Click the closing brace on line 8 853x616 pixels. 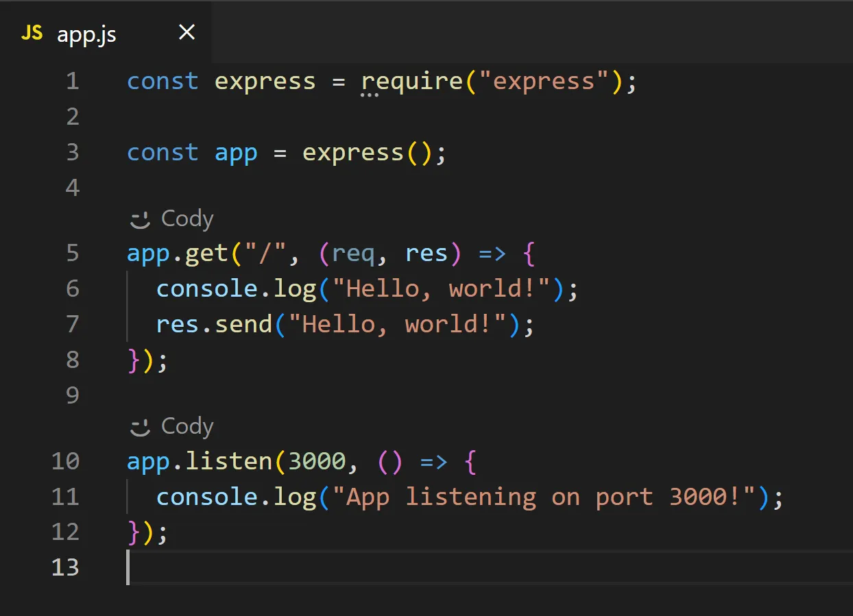[132, 360]
